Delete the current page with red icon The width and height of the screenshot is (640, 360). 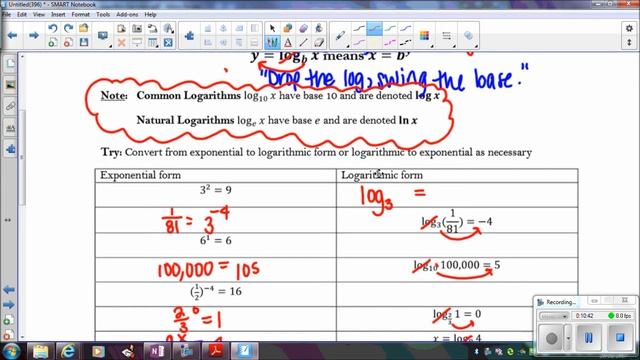pyautogui.click(x=68, y=42)
